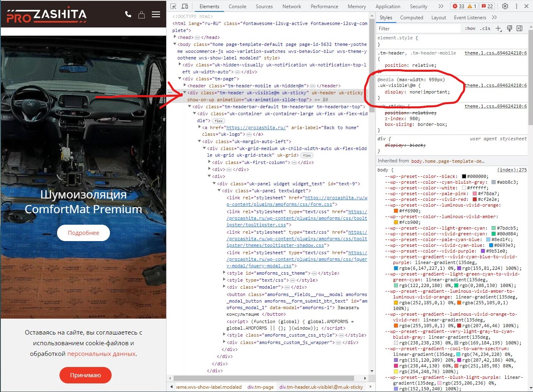Image resolution: width=533 pixels, height=392 pixels.
Task: Open the shopping bag cart icon
Action: coord(142,15)
